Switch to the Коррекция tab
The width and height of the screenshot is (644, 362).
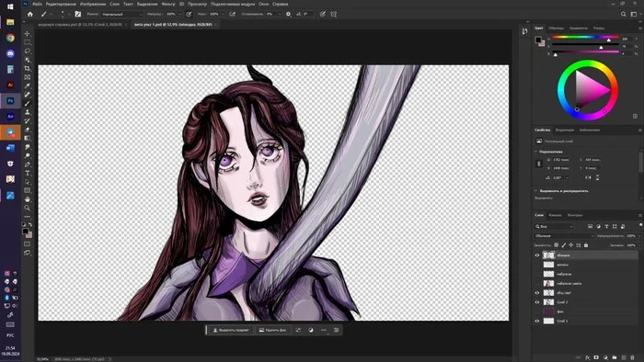(x=565, y=130)
